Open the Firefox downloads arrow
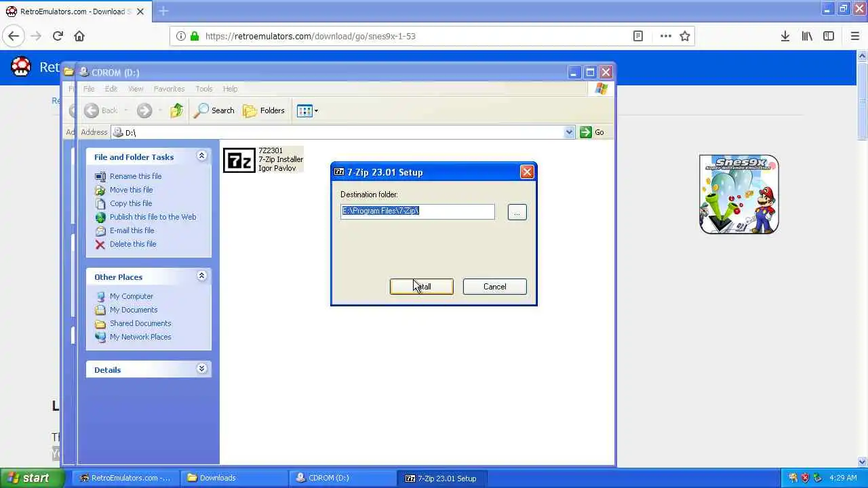Viewport: 868px width, 488px height. [785, 36]
